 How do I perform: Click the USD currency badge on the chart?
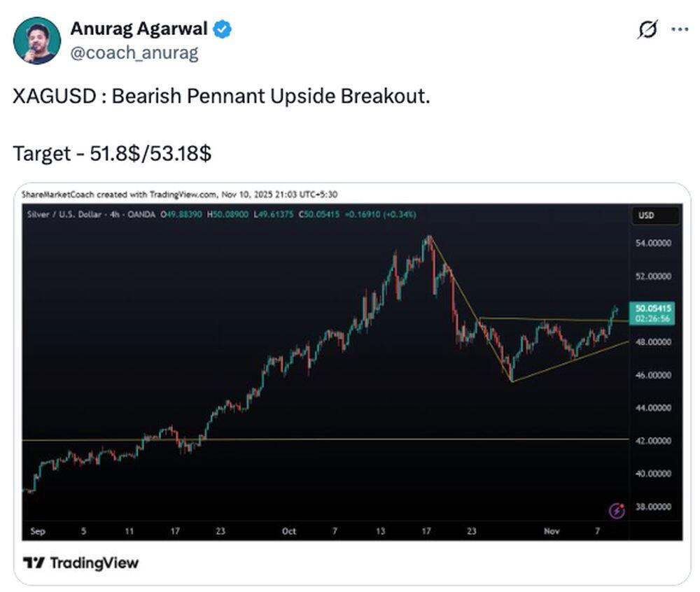tap(654, 216)
